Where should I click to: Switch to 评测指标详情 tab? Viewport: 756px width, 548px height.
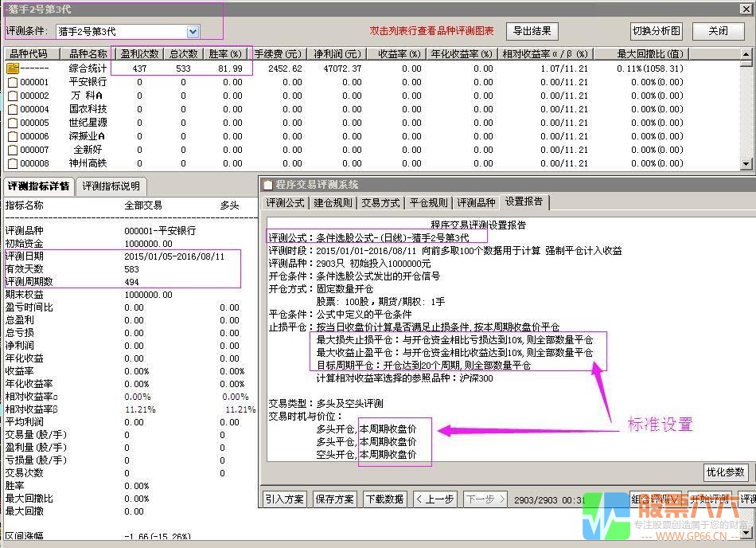click(x=38, y=186)
